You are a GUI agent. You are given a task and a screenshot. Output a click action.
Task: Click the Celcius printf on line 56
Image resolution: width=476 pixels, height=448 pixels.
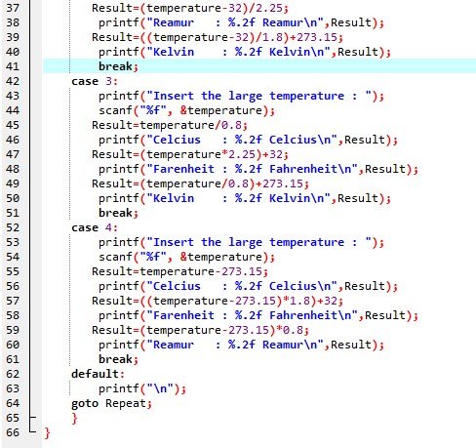pos(248,286)
